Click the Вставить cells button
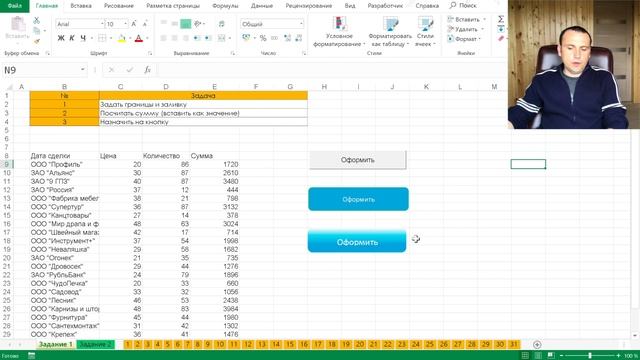This screenshot has height=360, width=640. 466,19
